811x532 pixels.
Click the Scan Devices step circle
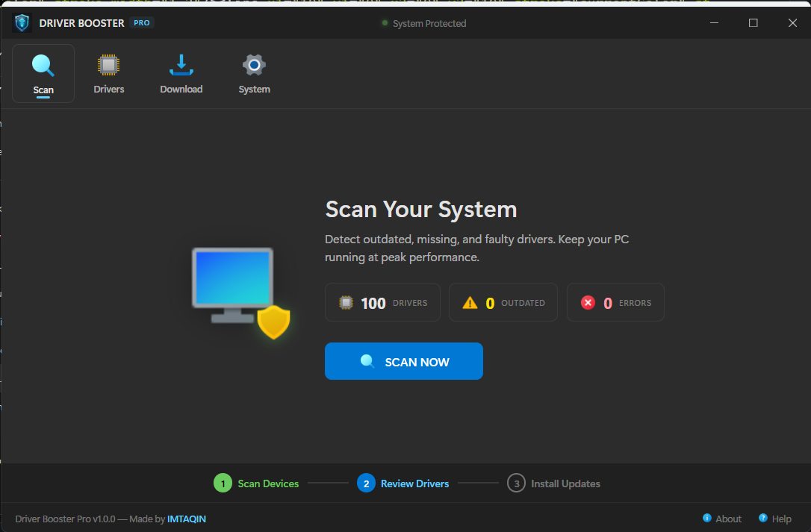tap(223, 483)
